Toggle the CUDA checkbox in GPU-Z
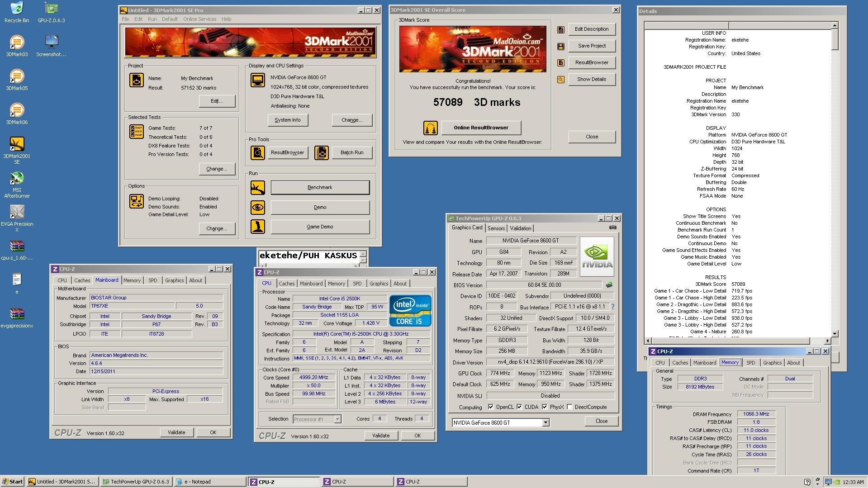This screenshot has height=488, width=868. [x=519, y=407]
